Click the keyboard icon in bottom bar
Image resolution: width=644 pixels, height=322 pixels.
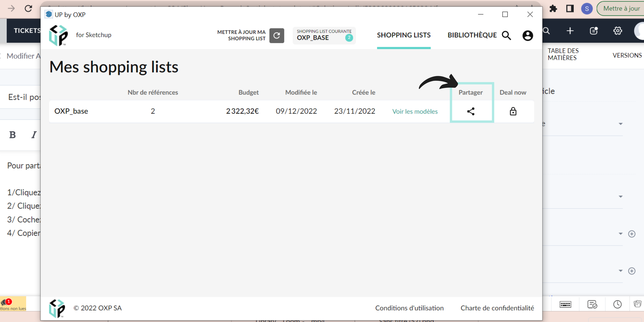[x=565, y=304]
